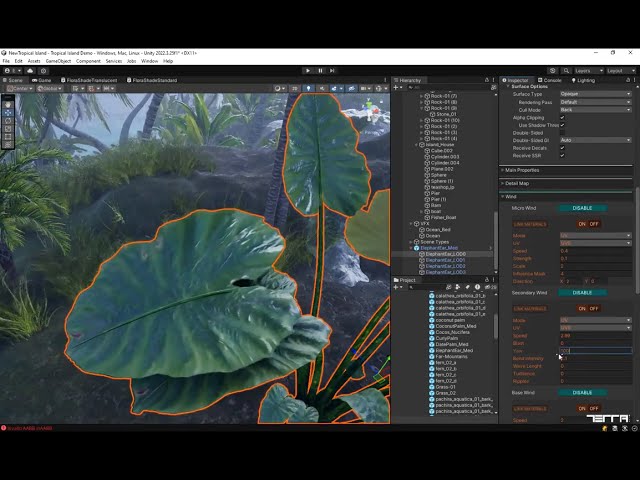Click Project search by type icon

pos(458,287)
